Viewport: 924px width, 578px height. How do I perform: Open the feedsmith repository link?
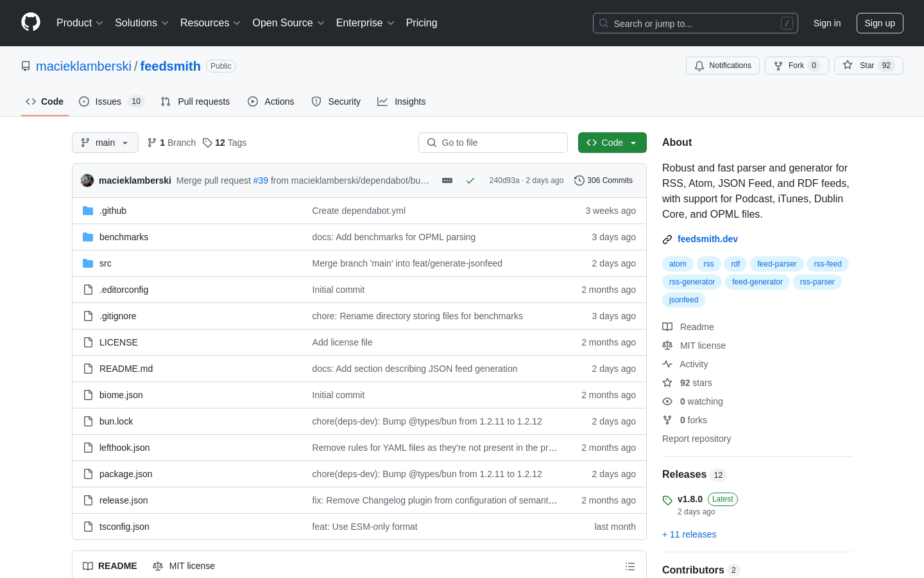click(171, 66)
